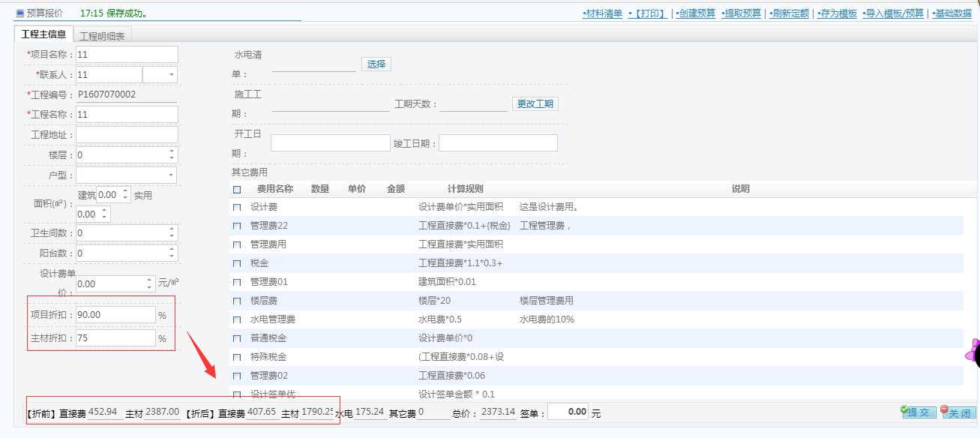Image resolution: width=980 pixels, height=438 pixels.
Task: Click the 项目折扣 90.00 discount field
Action: click(114, 315)
